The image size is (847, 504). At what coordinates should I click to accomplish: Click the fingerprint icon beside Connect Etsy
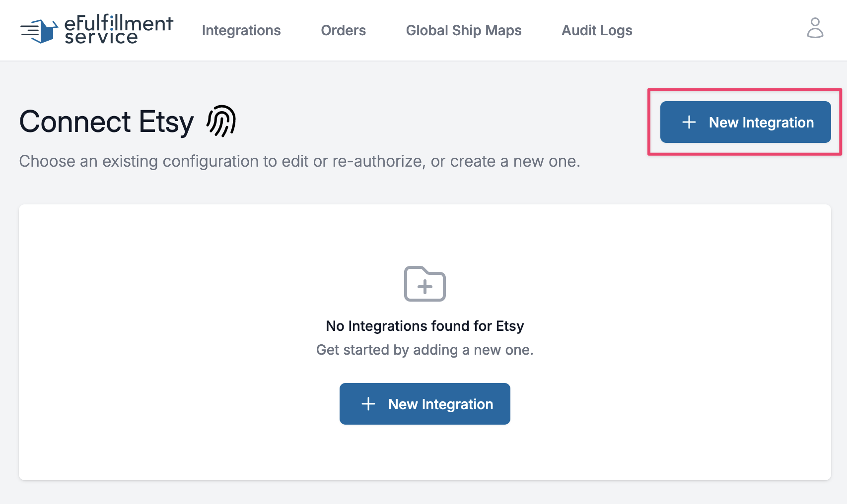click(x=221, y=121)
